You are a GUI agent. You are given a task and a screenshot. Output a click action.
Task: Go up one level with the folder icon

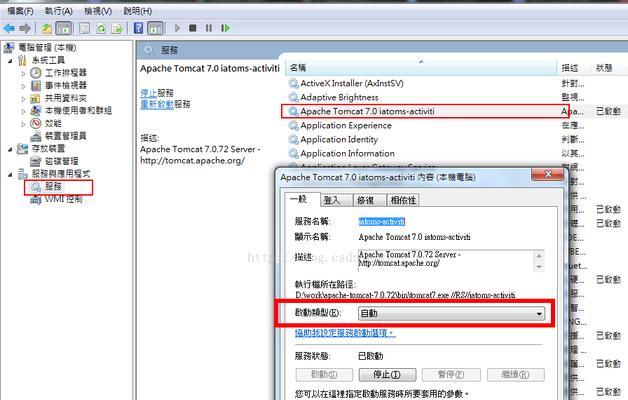click(x=47, y=28)
